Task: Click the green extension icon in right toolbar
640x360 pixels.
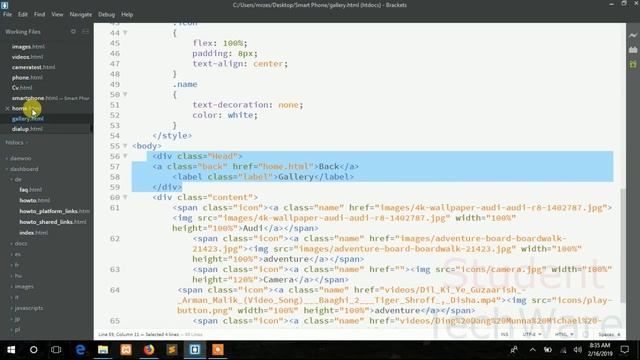Action: [x=633, y=64]
